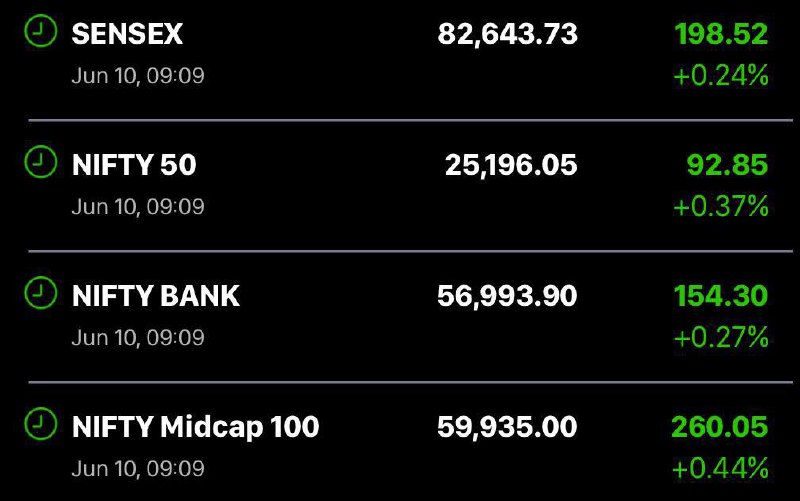Toggle Midcap 100 change figure 260.05
Image resolution: width=800 pixels, height=501 pixels.
coord(720,427)
